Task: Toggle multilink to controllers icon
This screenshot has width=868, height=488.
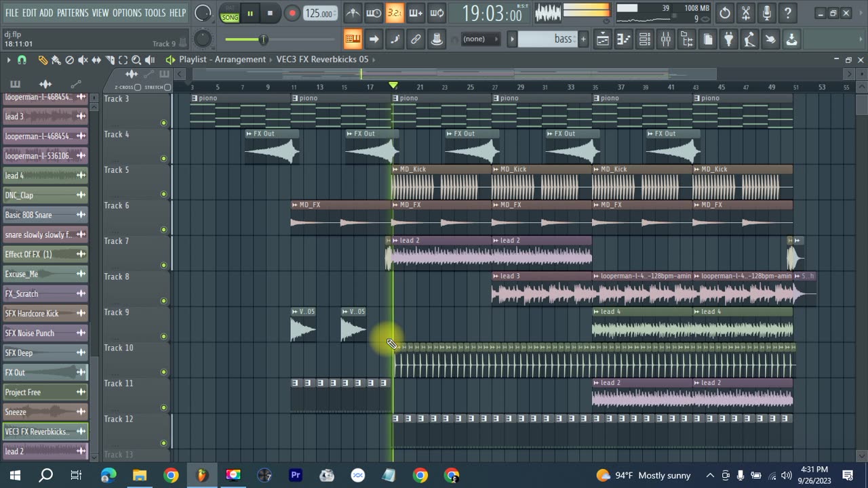Action: [x=437, y=39]
